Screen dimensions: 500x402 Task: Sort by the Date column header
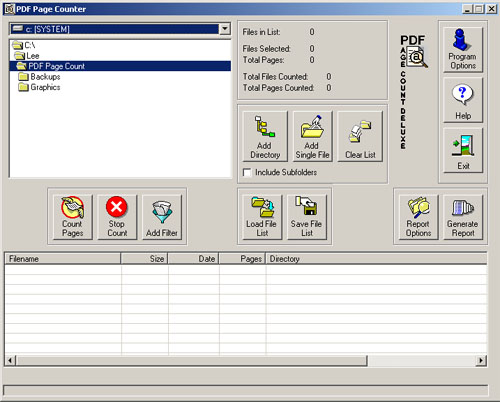pos(193,259)
